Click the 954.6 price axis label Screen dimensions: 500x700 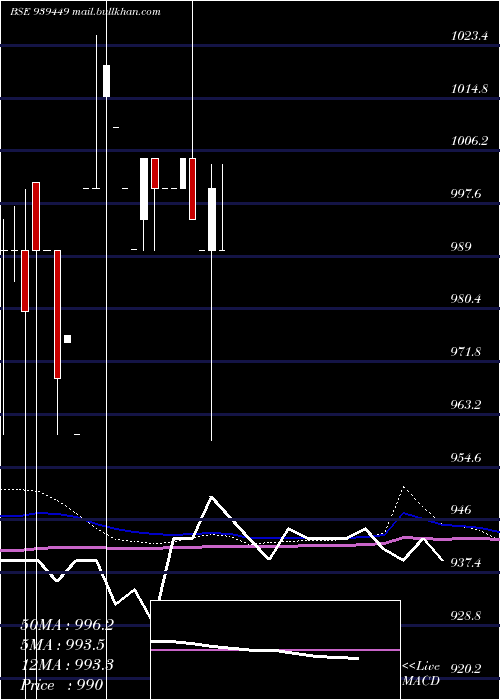pyautogui.click(x=466, y=457)
